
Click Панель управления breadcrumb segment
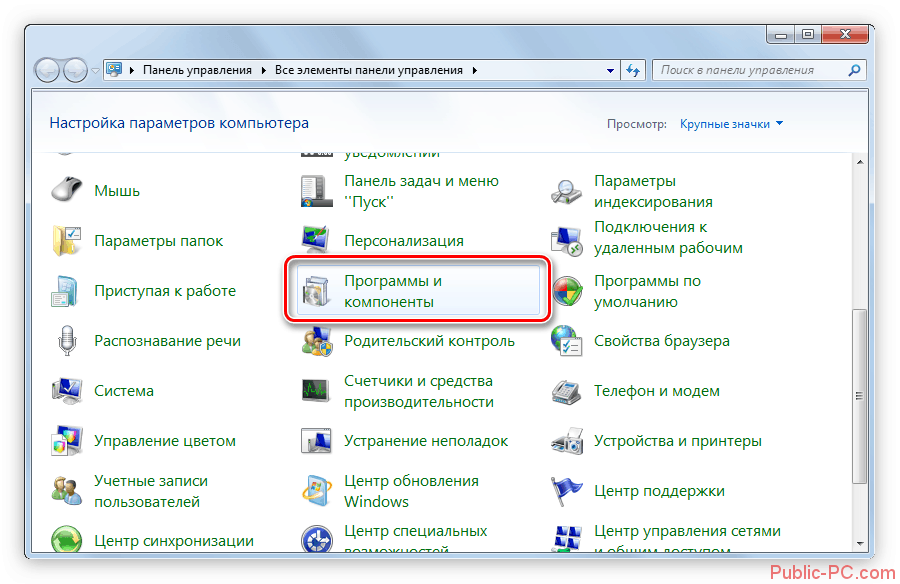coord(198,71)
